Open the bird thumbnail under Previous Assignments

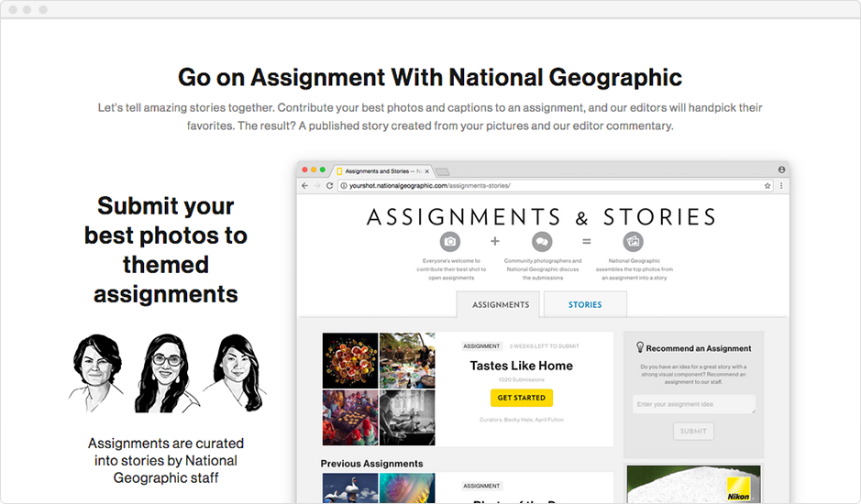[350, 488]
